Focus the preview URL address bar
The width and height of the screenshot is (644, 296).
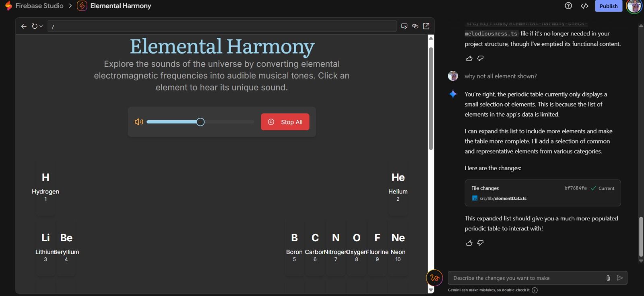pos(222,26)
